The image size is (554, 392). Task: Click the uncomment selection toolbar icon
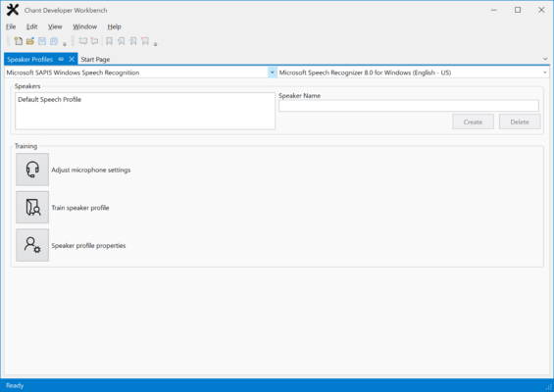[x=94, y=41]
